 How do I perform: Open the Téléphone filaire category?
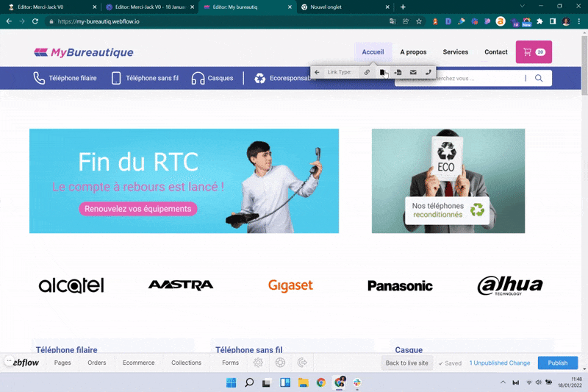coord(65,78)
